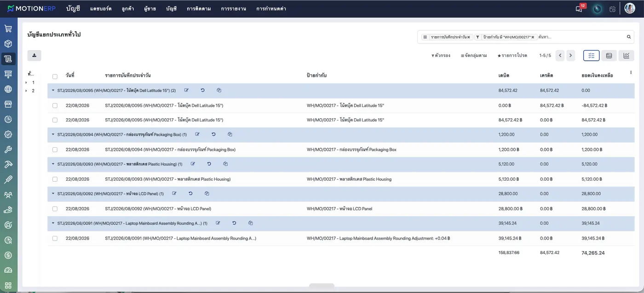
Task: Open the apps grid icon in sidebar
Action: 8,285
